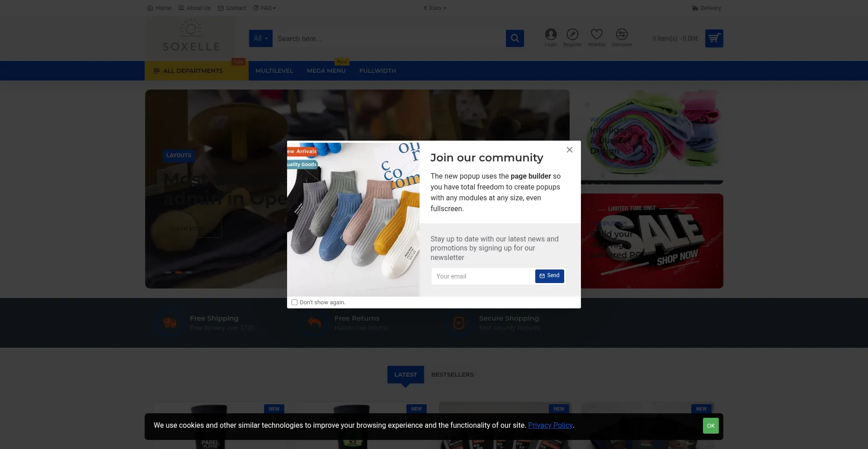868x449 pixels.
Task: Open the About Us link
Action: (x=194, y=8)
